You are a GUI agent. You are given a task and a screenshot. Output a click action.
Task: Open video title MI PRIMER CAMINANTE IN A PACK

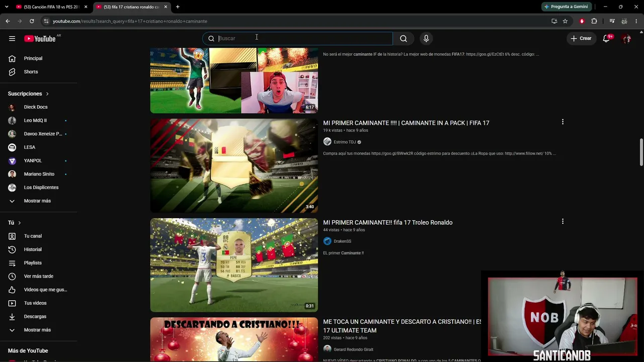406,123
